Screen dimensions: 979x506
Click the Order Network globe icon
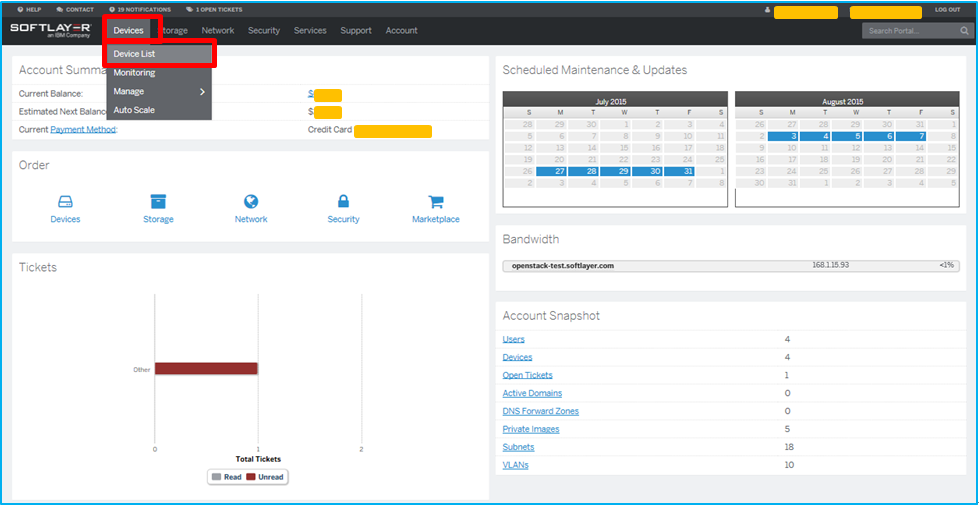pyautogui.click(x=251, y=201)
